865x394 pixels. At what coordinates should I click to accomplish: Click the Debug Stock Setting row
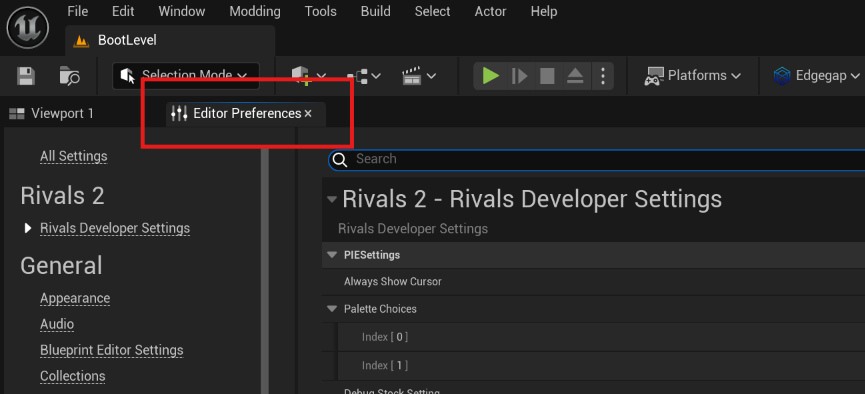click(x=593, y=388)
